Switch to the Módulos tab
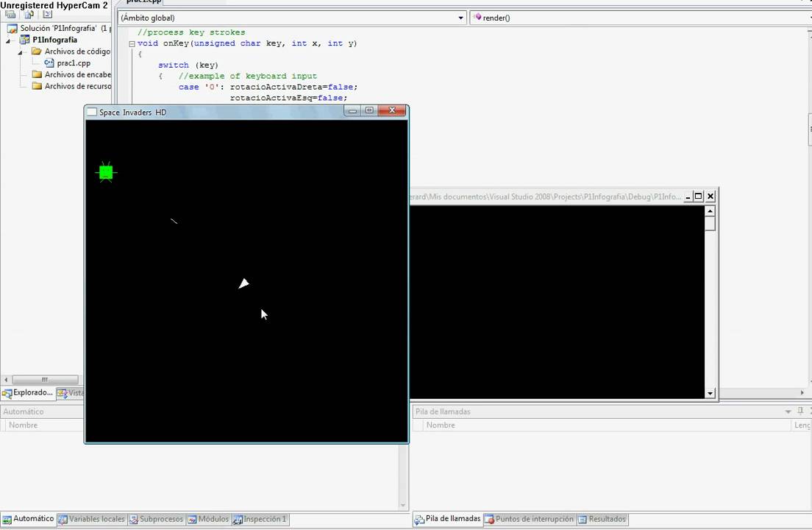 208,519
